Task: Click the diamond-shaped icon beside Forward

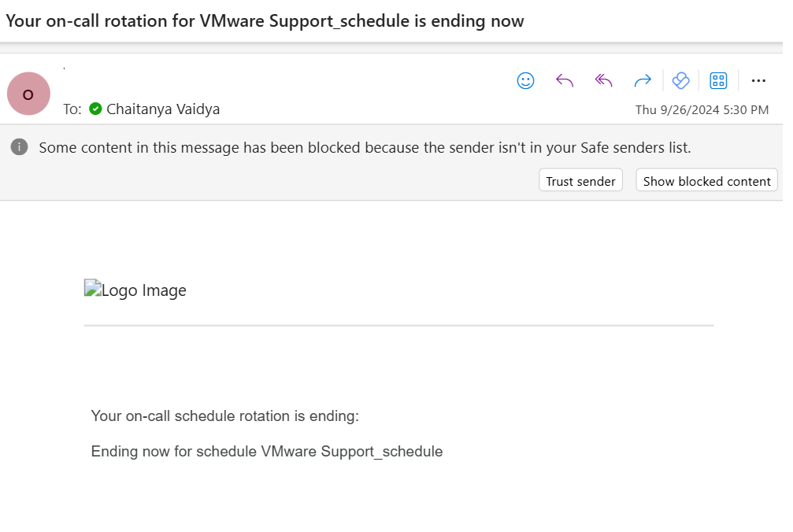Action: (x=680, y=80)
